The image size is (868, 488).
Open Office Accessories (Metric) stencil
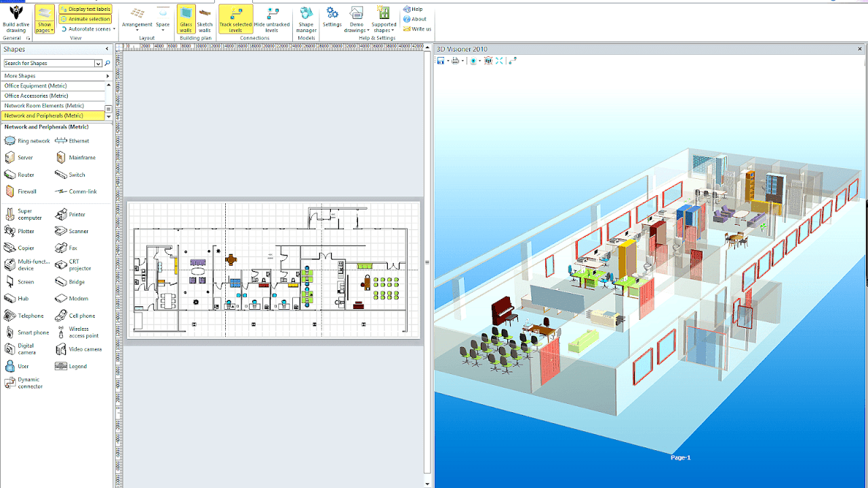pyautogui.click(x=53, y=96)
